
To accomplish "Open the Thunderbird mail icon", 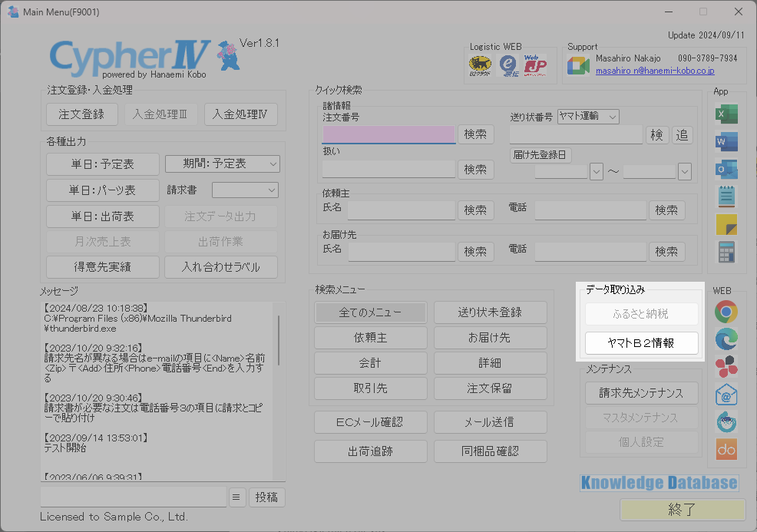I will click(726, 422).
